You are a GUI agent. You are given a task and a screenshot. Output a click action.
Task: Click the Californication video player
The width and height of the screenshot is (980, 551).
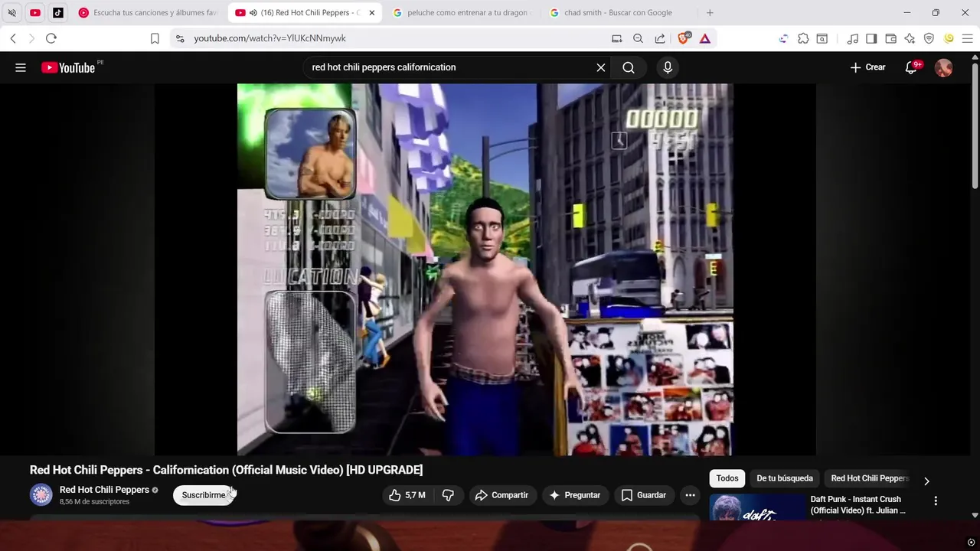tap(485, 269)
